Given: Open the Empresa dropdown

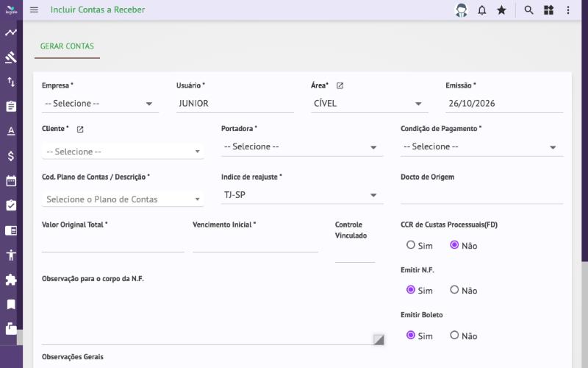Looking at the screenshot, I should pos(100,104).
